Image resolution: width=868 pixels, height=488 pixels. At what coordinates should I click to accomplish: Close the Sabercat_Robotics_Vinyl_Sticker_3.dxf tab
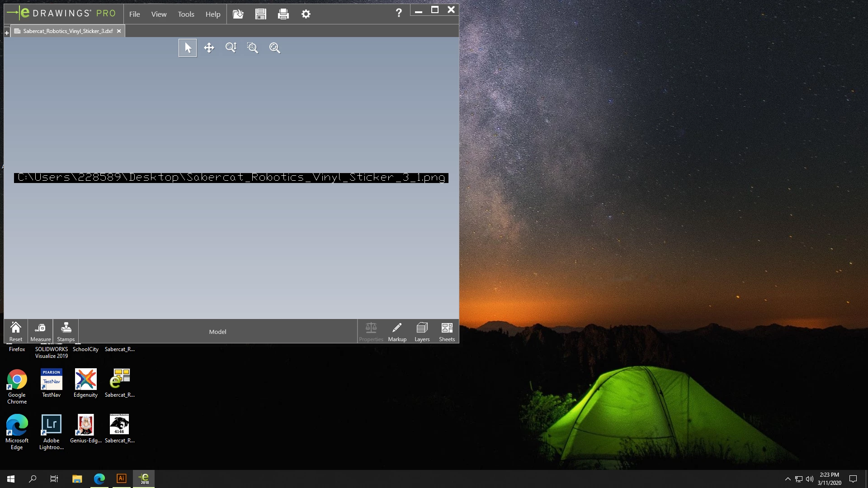click(119, 31)
